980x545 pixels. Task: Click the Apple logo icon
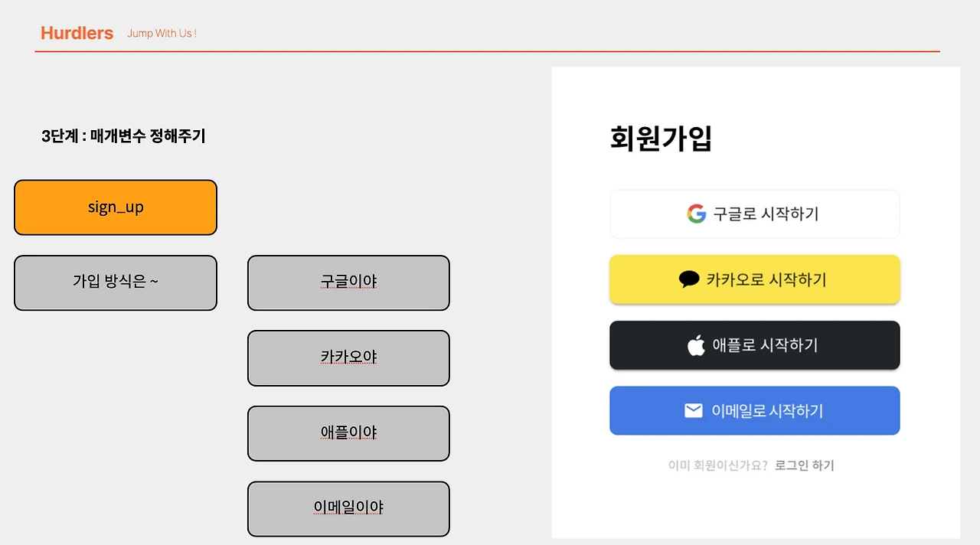(x=696, y=345)
